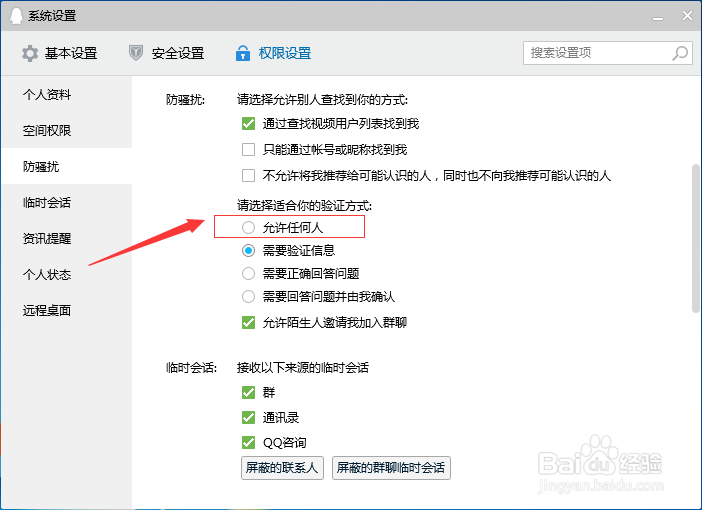Image resolution: width=702 pixels, height=510 pixels.
Task: Jump to 临时会话 sidebar item
Action: pyautogui.click(x=67, y=202)
